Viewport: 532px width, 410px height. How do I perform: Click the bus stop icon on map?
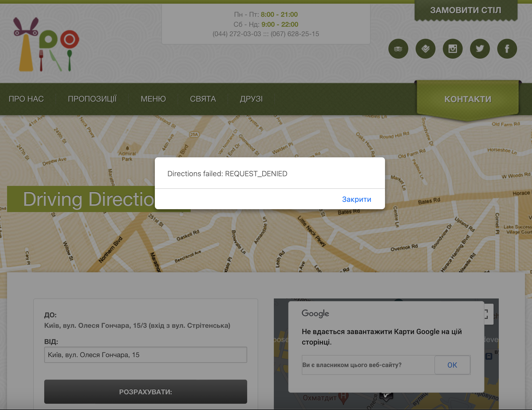pos(489,356)
